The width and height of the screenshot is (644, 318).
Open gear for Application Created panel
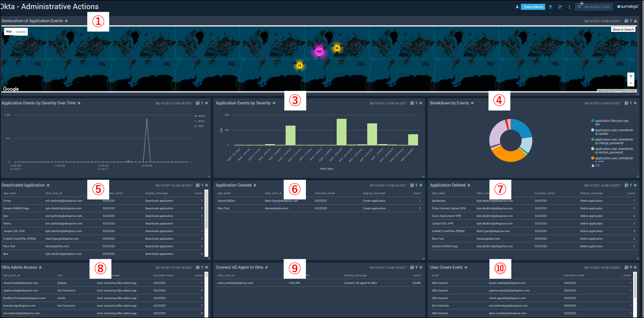click(255, 185)
